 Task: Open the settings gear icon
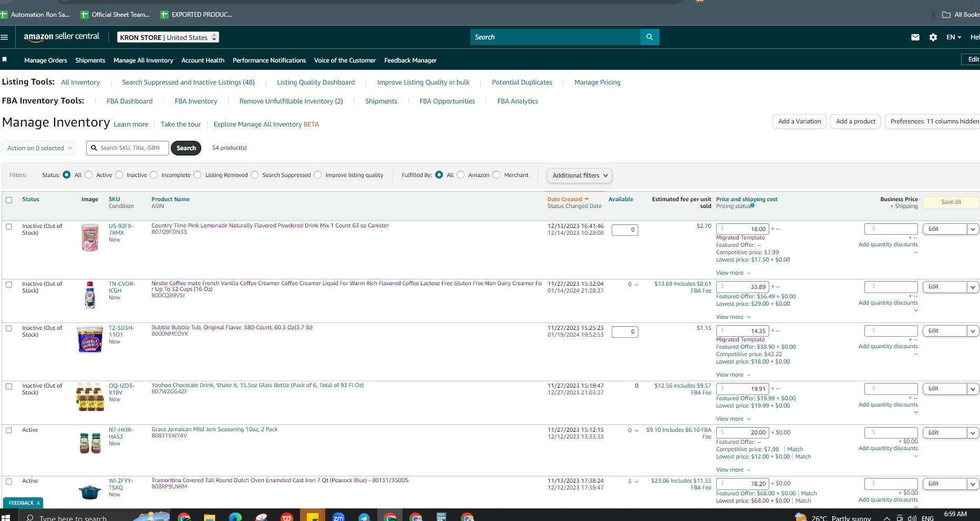[933, 37]
